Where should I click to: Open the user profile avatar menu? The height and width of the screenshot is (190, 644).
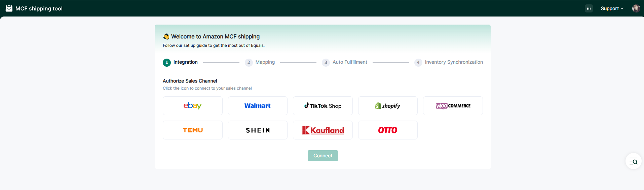[636, 8]
